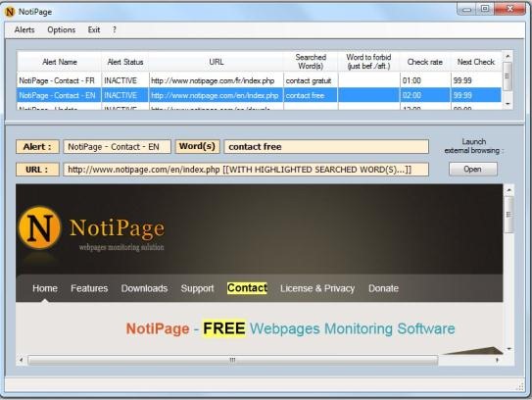Click the horizontal scroll left arrow

point(22,360)
